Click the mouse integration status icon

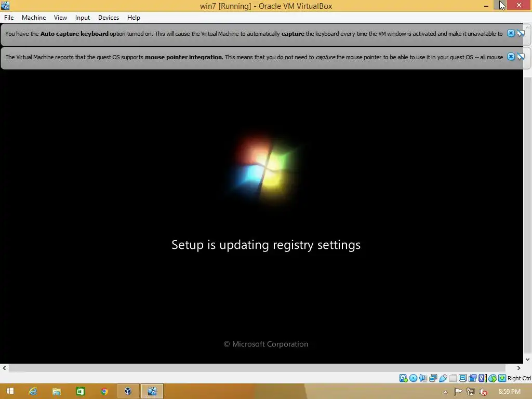pyautogui.click(x=493, y=378)
